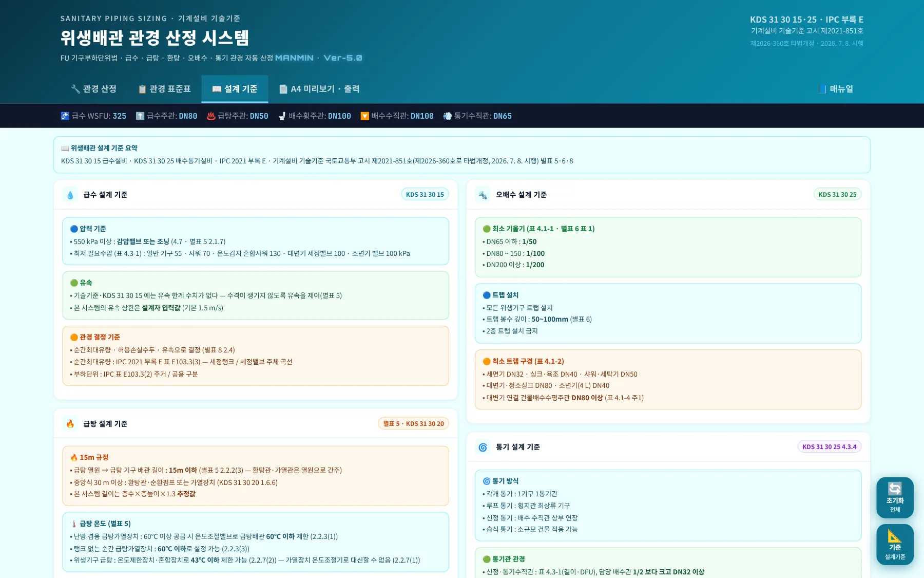Click the water drop icon beside 급수 설계 기준
924x578 pixels.
(70, 195)
